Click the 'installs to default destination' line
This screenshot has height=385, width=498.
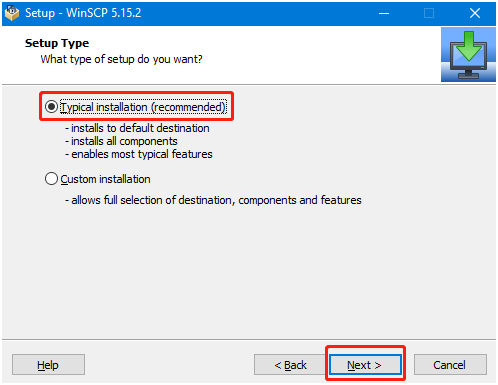[x=137, y=128]
